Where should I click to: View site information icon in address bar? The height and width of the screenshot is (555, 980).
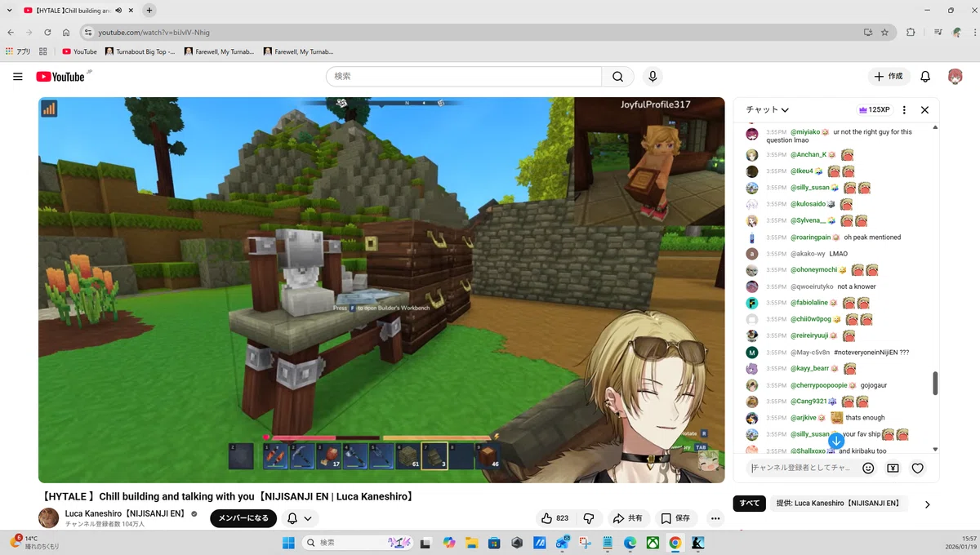tap(88, 33)
